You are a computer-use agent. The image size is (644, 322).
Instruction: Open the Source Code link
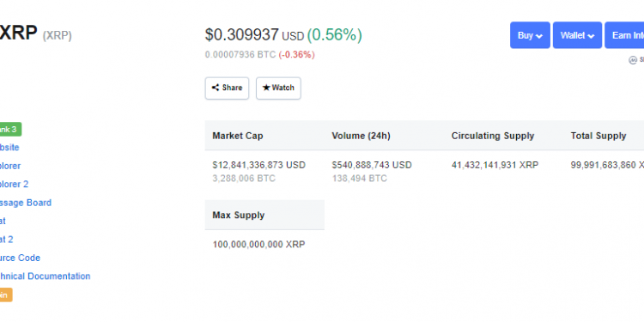[x=20, y=258]
